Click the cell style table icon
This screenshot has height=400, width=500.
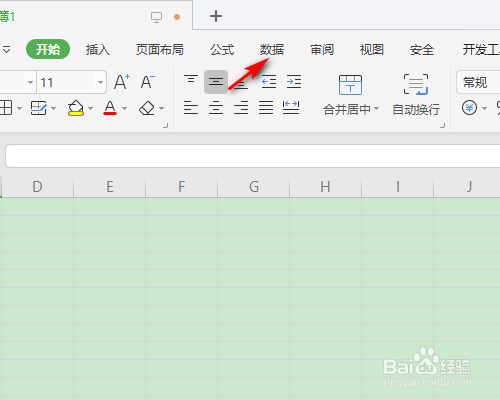coord(39,108)
